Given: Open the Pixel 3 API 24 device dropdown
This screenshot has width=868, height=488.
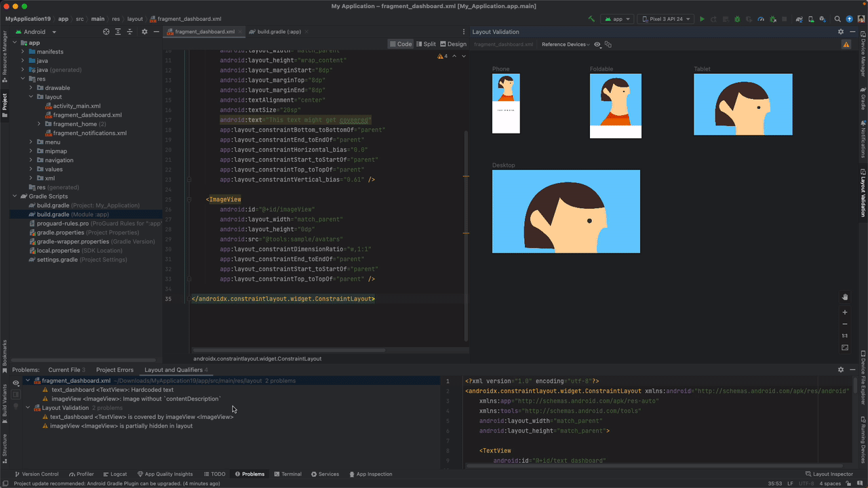Looking at the screenshot, I should coord(665,19).
